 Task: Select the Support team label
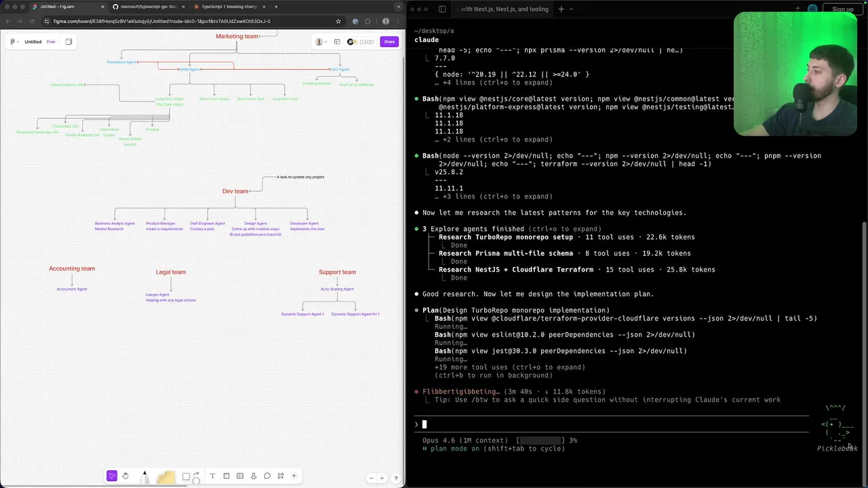click(x=337, y=272)
